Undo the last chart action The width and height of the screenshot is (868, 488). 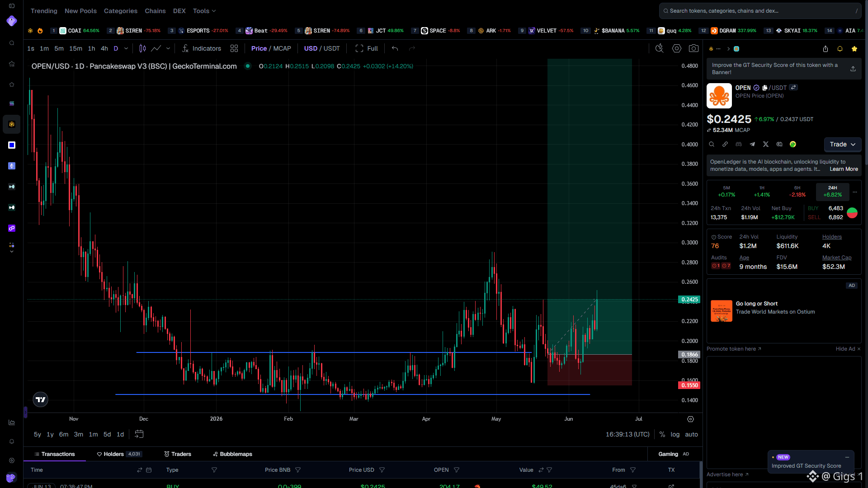[x=395, y=48]
